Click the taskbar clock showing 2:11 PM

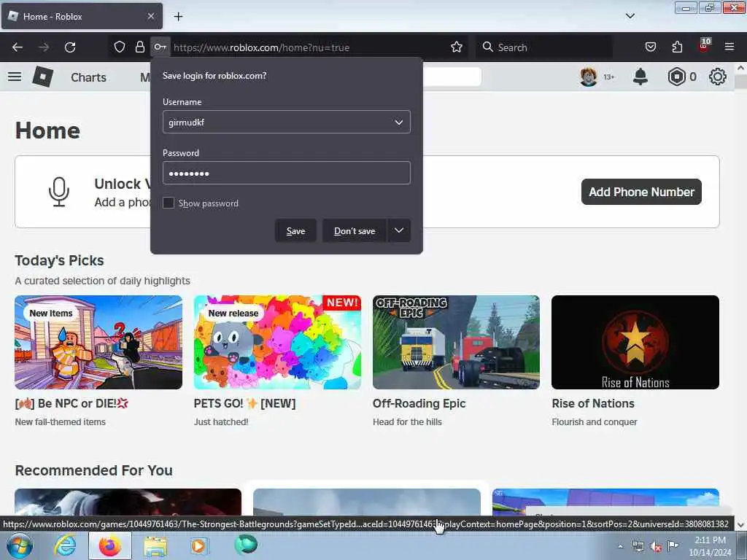click(x=710, y=546)
